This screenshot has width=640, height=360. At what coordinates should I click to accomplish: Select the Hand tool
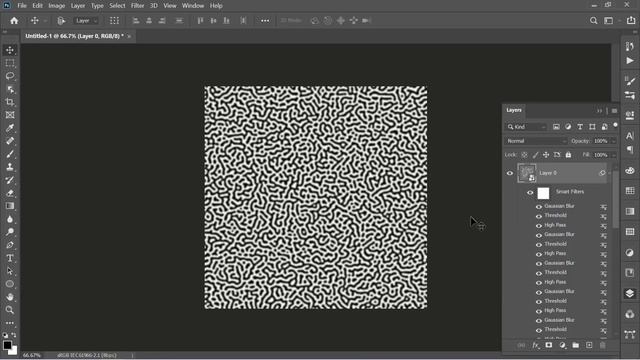(10, 297)
